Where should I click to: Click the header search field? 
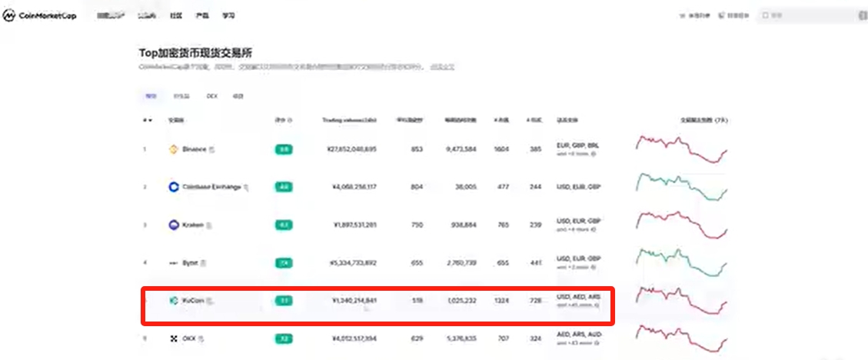[x=812, y=16]
